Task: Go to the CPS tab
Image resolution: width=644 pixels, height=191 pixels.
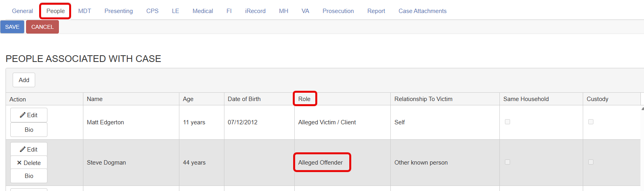Action: [x=153, y=11]
